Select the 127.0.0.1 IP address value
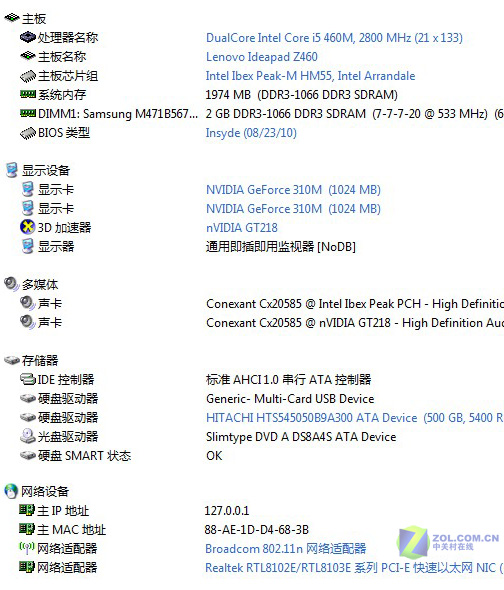 [227, 511]
